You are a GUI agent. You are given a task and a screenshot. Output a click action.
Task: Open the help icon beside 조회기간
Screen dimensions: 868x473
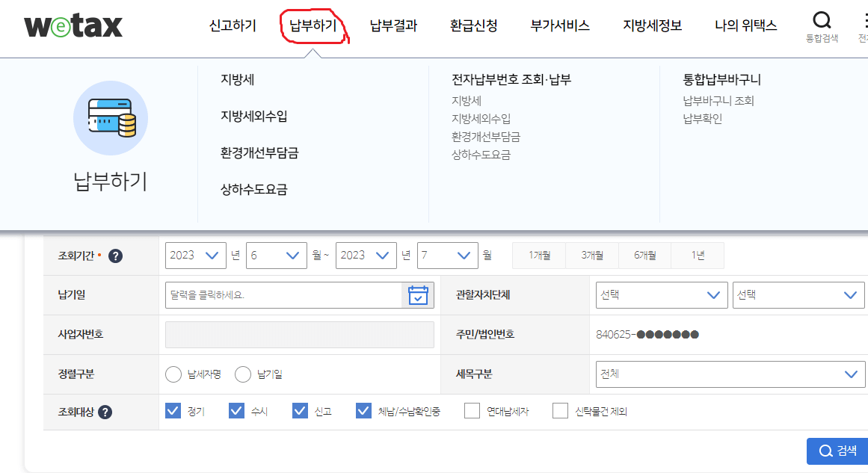tap(116, 255)
